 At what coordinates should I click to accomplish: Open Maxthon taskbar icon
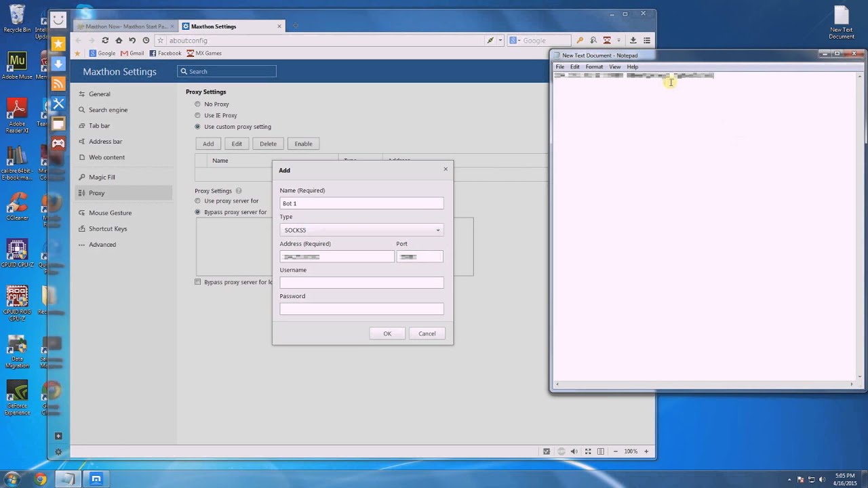(x=96, y=479)
